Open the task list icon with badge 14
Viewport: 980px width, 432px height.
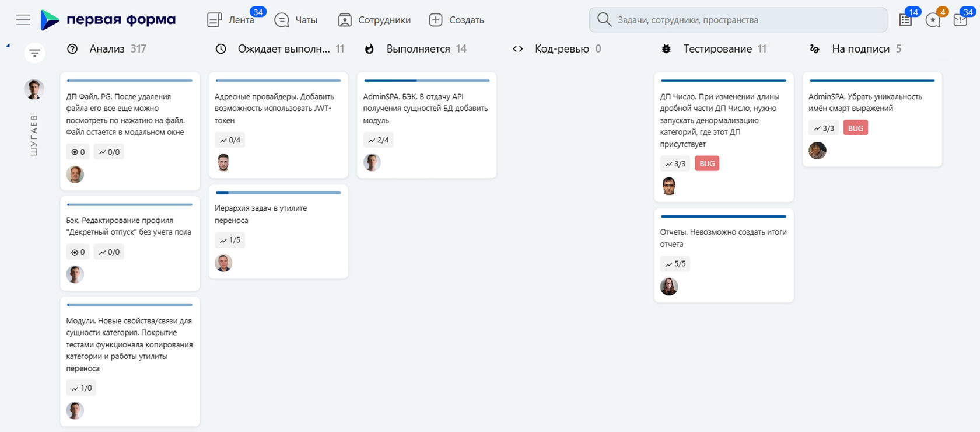pos(905,20)
